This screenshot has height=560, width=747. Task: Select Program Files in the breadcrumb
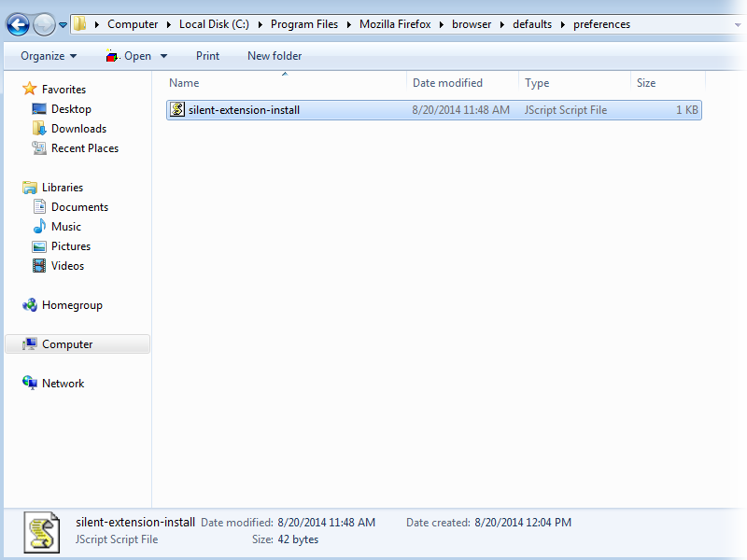click(304, 24)
